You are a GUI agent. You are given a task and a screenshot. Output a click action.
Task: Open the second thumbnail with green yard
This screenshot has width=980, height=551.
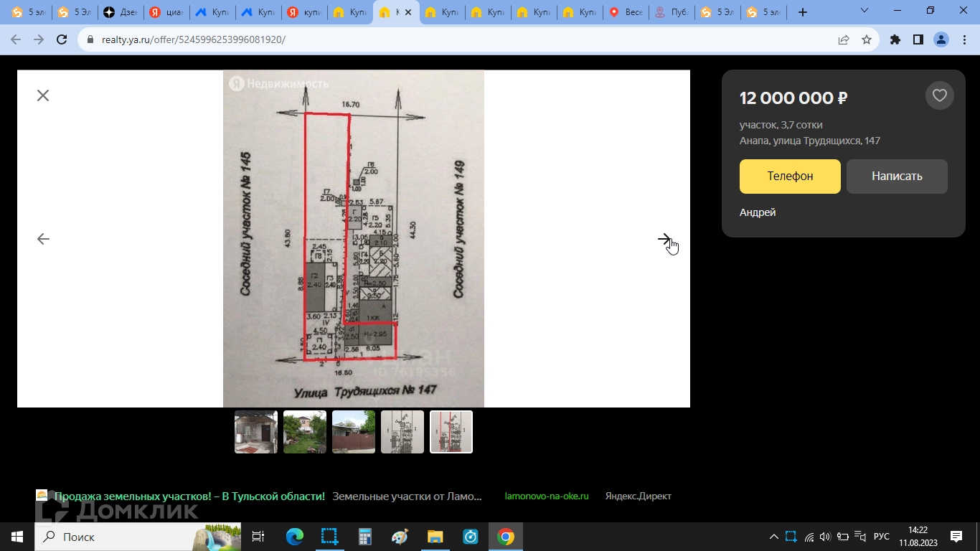pos(305,432)
